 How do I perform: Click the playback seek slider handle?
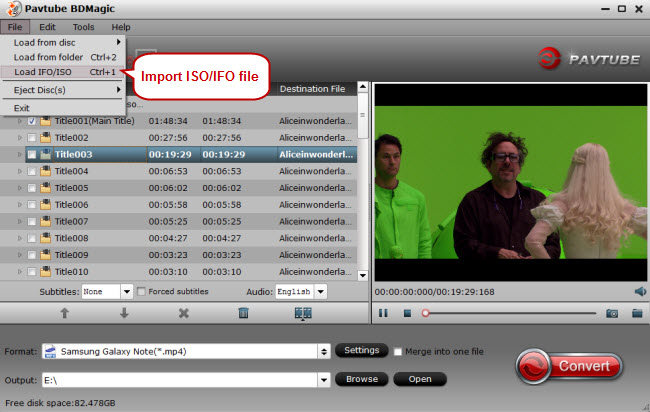pyautogui.click(x=425, y=313)
